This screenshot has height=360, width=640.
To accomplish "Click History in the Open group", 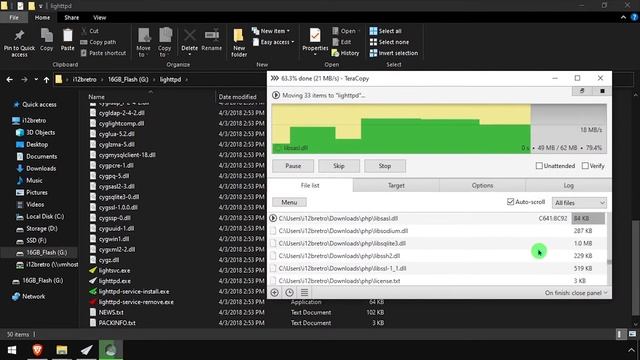I will [346, 53].
